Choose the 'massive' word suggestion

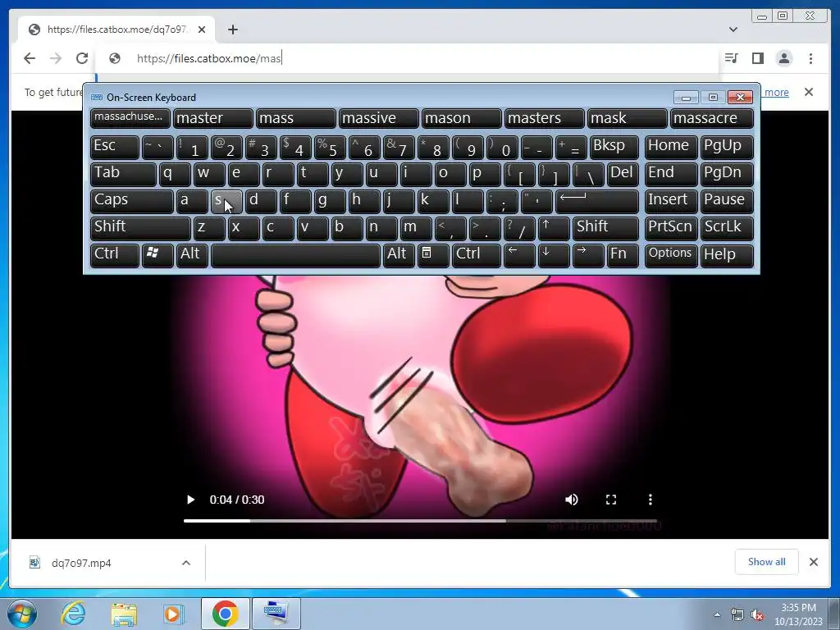[378, 118]
